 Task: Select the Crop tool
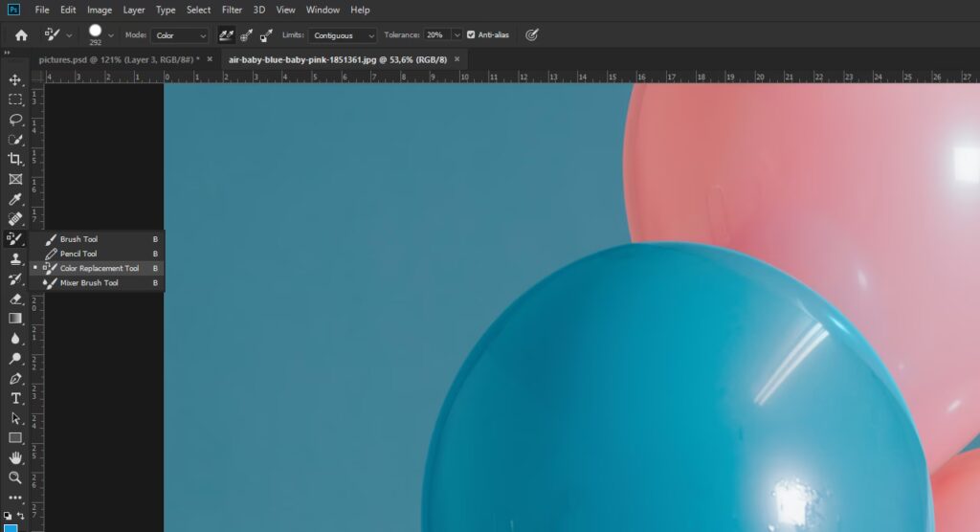pyautogui.click(x=15, y=159)
